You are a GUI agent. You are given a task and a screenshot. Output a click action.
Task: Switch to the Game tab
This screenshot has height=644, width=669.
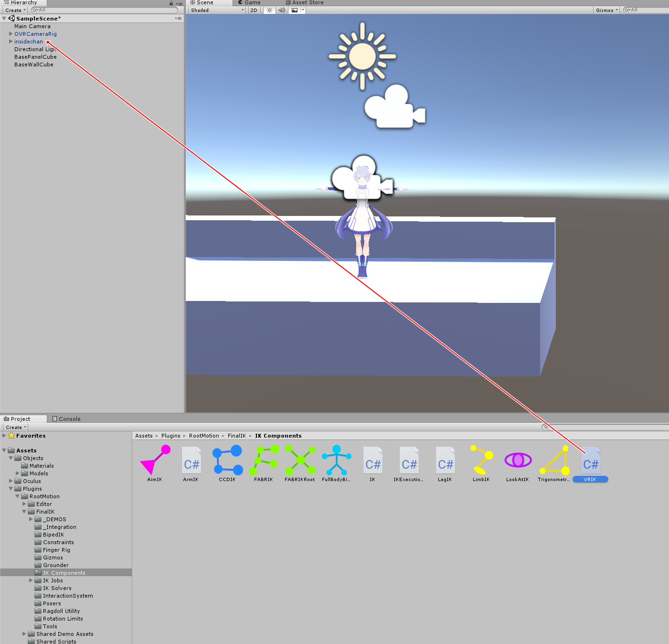(x=249, y=2)
